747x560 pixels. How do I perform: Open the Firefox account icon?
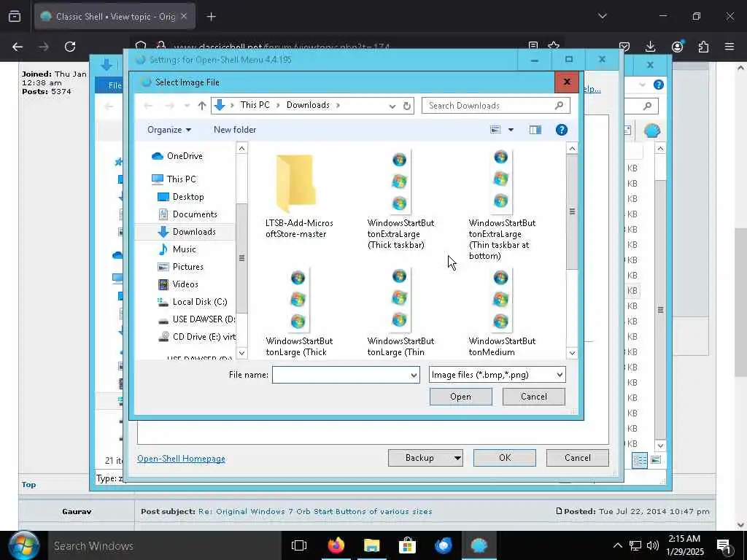[x=677, y=47]
